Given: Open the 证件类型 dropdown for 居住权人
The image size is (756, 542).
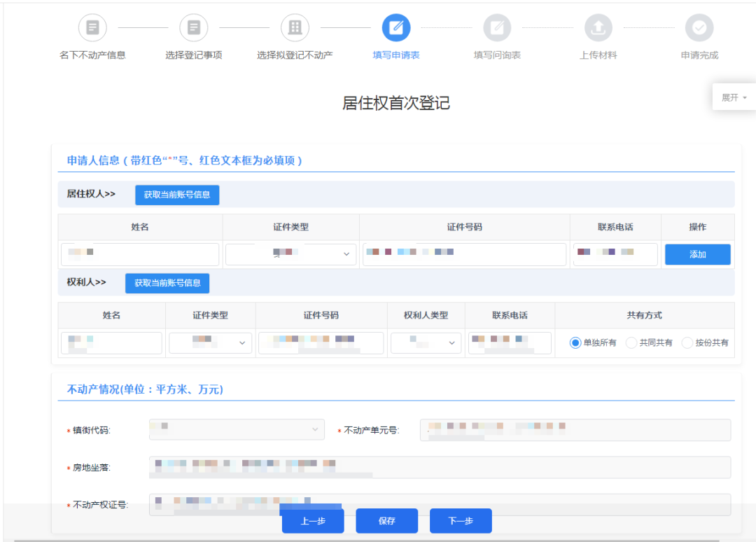Looking at the screenshot, I should click(x=290, y=254).
